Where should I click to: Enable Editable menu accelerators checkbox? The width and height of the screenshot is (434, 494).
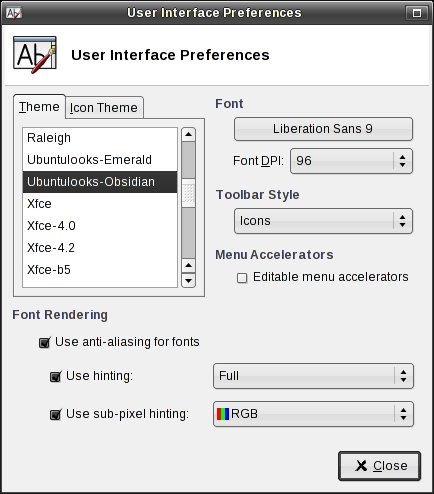(242, 278)
